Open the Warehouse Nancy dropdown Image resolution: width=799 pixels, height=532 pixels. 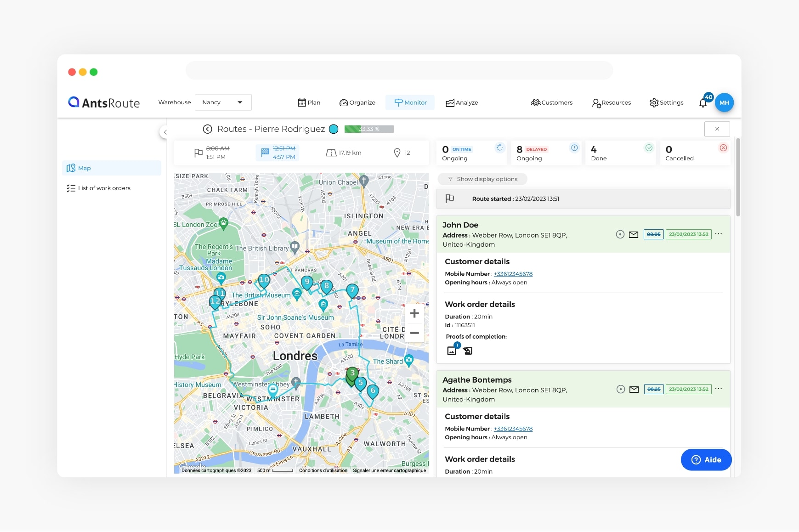pos(223,102)
